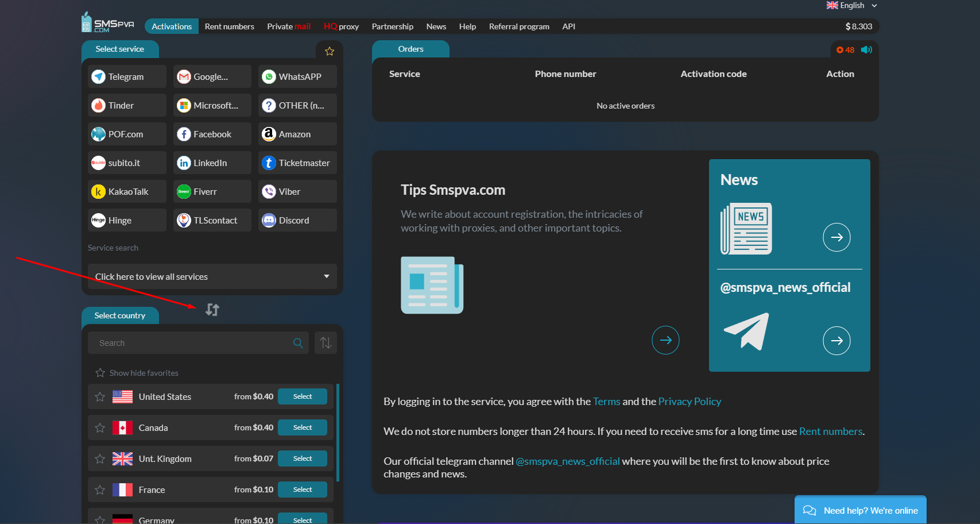Viewport: 980px width, 524px height.
Task: Select the POF.com service
Action: tap(127, 134)
